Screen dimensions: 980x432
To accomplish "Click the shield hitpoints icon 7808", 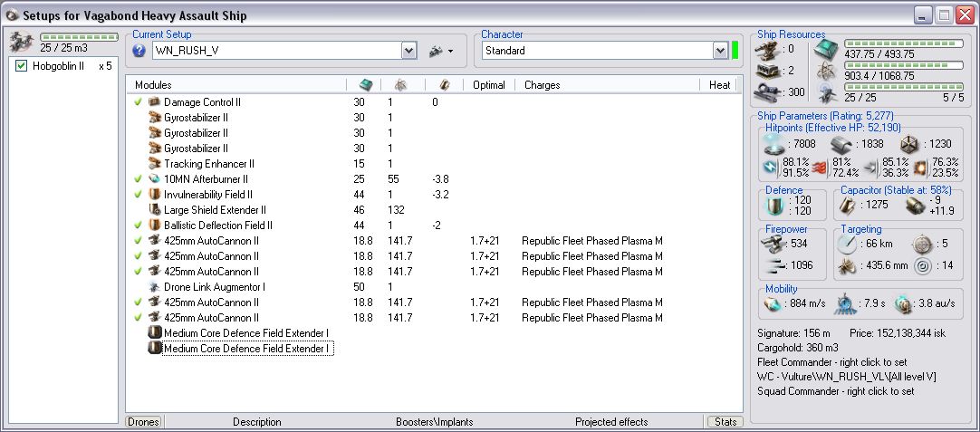I will coord(775,144).
